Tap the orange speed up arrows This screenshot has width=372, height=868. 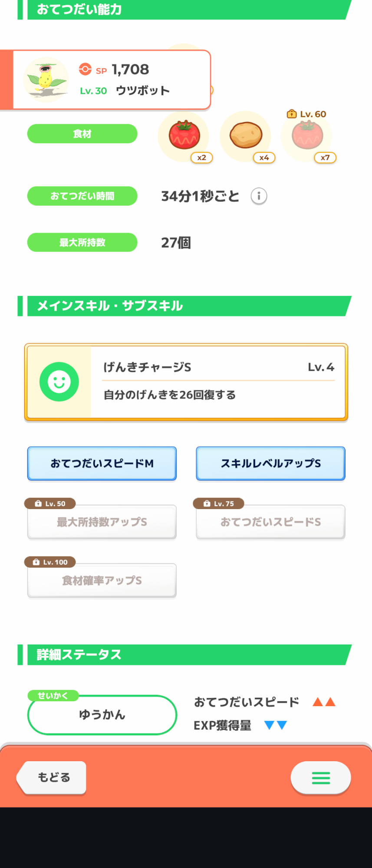(324, 702)
